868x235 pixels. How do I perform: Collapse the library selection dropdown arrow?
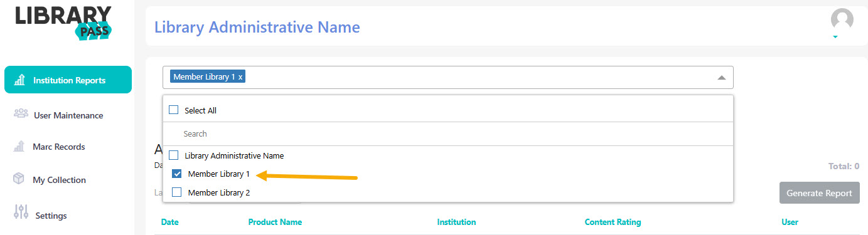coord(722,78)
